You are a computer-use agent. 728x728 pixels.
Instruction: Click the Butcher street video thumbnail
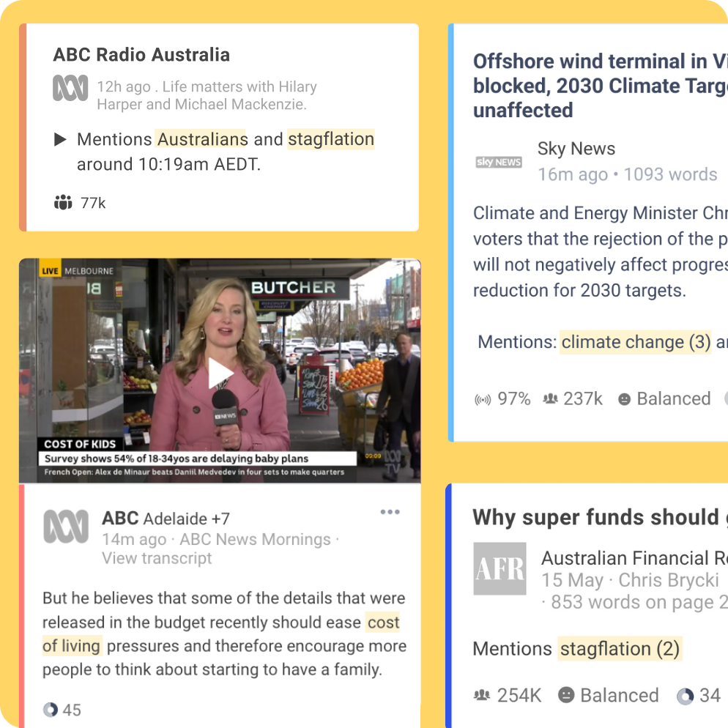coord(220,371)
